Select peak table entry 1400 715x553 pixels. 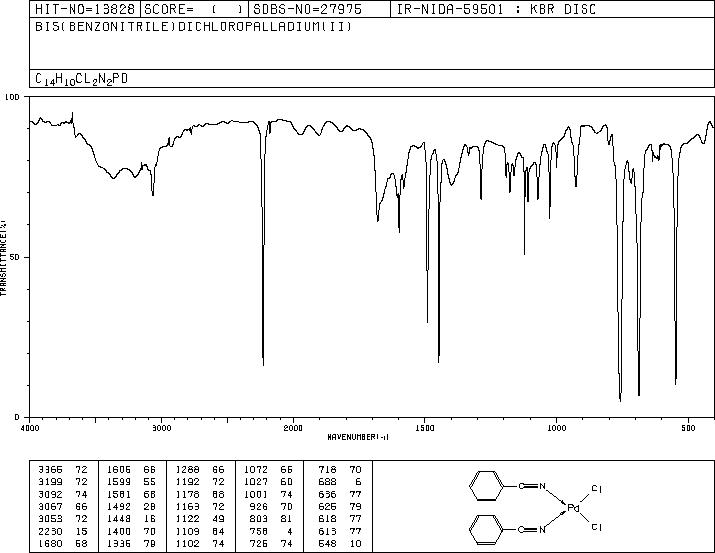coord(131,531)
